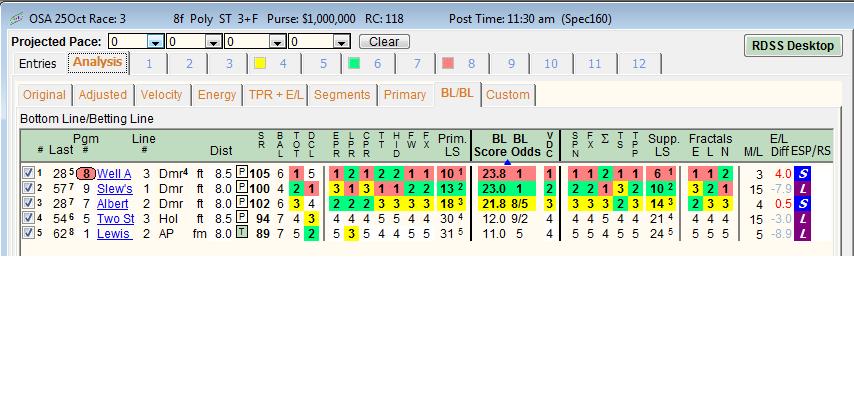This screenshot has width=854, height=400.
Task: Open the third Projected Pace dropdown
Action: 278,42
